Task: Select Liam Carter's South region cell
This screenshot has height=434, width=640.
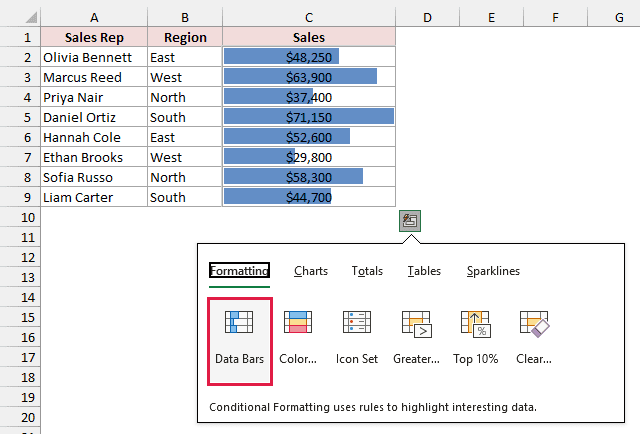Action: (185, 197)
